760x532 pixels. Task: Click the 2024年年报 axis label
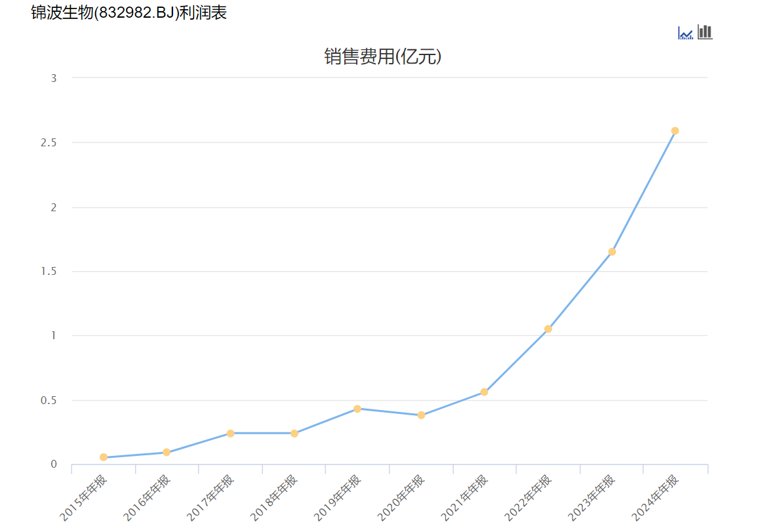654,499
